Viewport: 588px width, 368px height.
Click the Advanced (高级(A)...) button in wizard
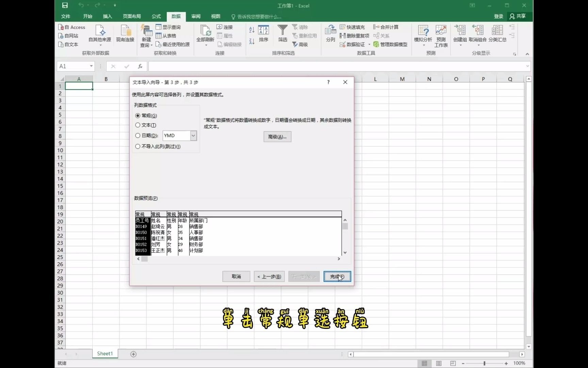(277, 137)
